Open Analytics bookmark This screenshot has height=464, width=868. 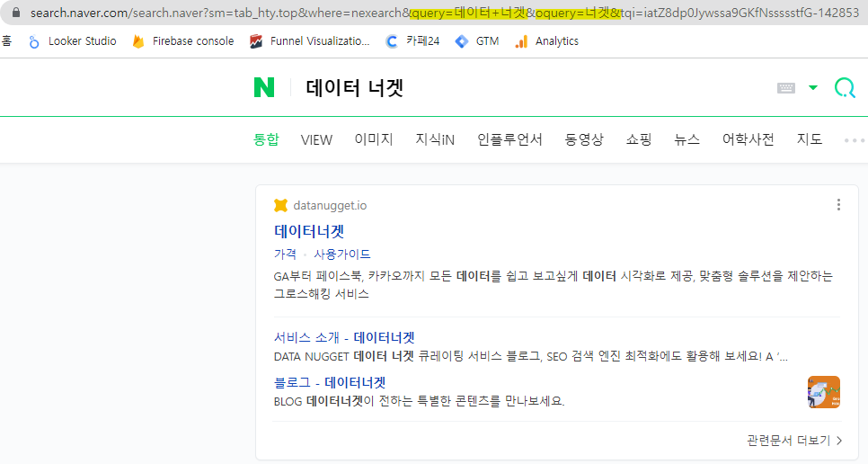point(546,41)
